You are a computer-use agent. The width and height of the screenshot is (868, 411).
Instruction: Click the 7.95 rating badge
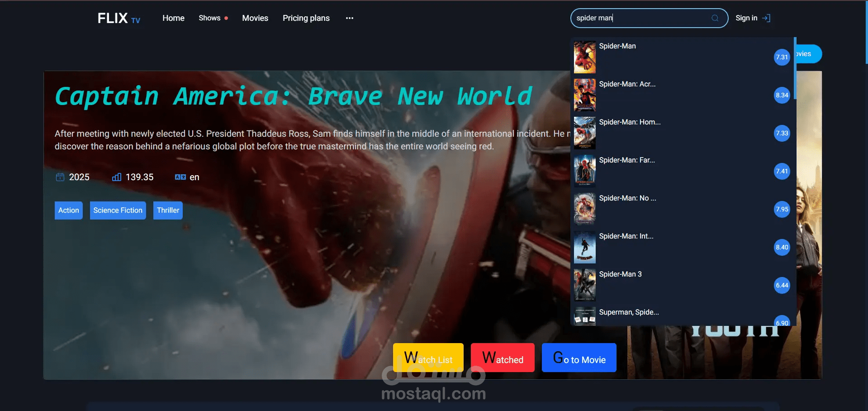click(x=782, y=209)
